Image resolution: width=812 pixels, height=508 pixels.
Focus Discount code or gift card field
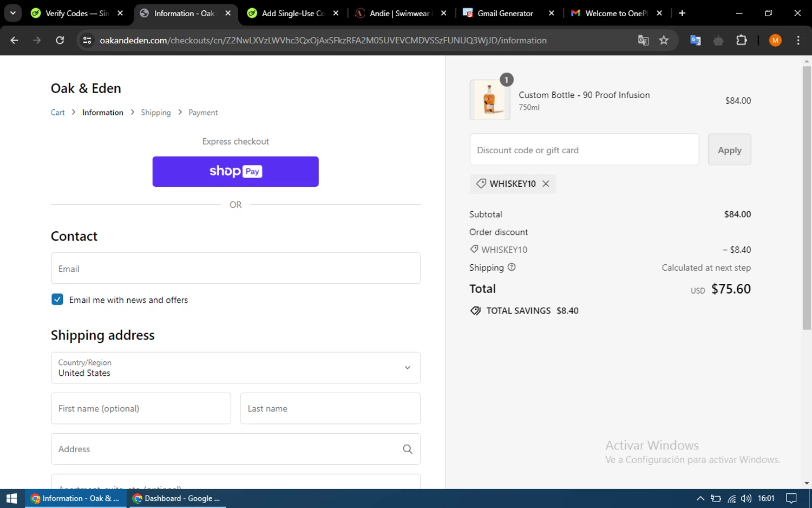584,150
